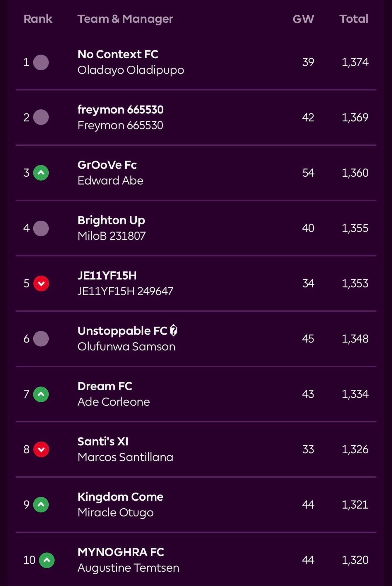The height and width of the screenshot is (586, 392).
Task: Click green up arrow beside Kingdom Come
Action: point(41,505)
